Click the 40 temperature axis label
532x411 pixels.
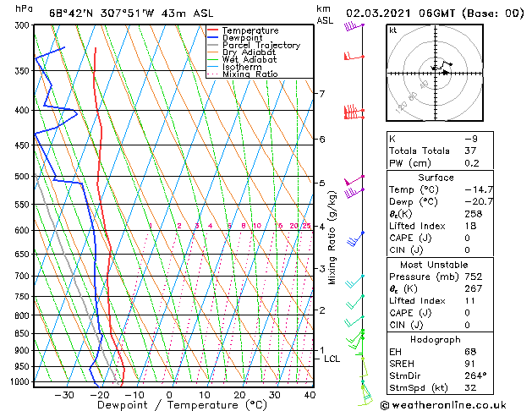click(x=310, y=395)
